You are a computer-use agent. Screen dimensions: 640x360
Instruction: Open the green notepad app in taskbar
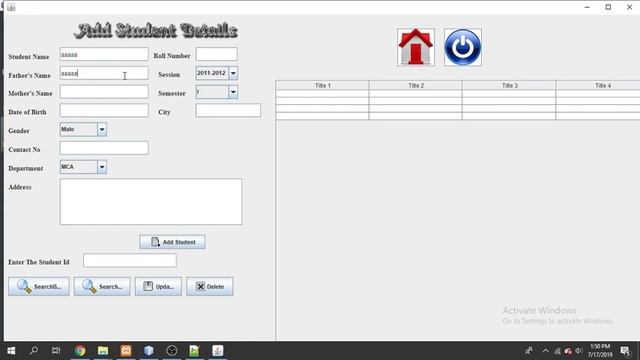(194, 351)
